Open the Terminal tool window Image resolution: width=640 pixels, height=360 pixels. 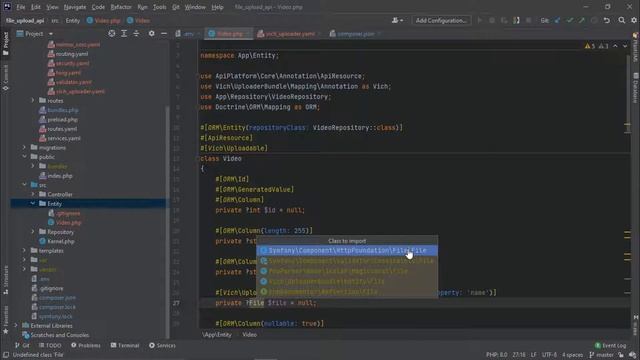(125, 345)
